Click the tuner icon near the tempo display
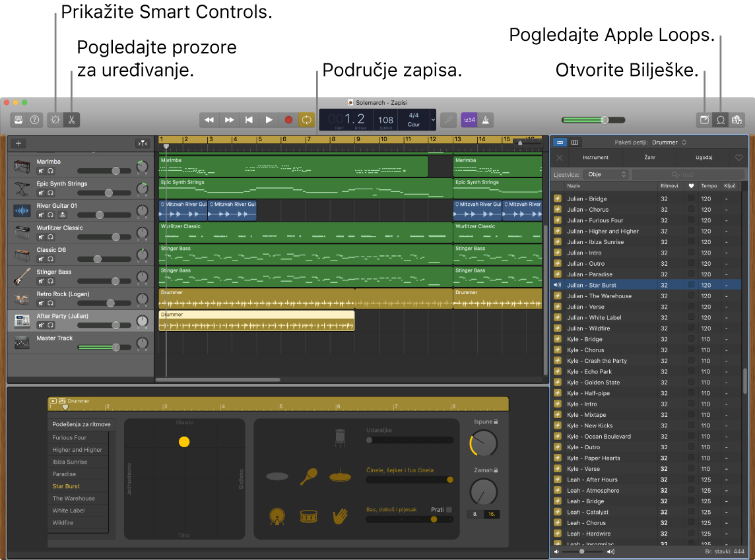 [x=448, y=119]
